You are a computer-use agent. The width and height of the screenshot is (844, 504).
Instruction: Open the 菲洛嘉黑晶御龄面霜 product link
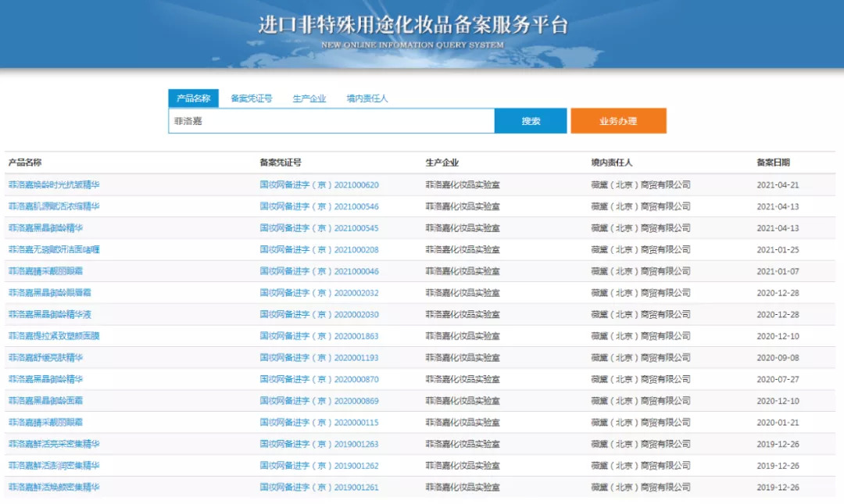[45, 401]
